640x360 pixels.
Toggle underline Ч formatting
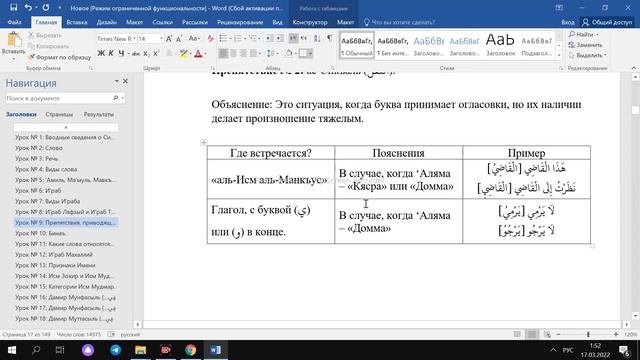tap(121, 53)
